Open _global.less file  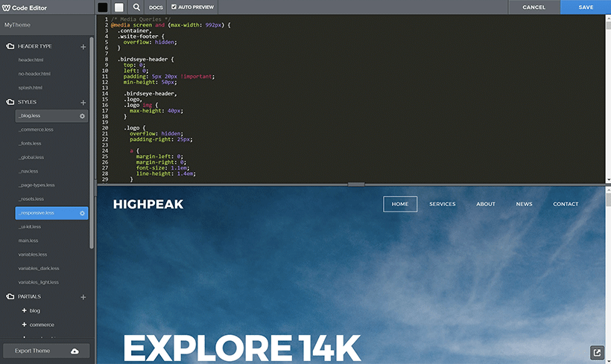click(x=31, y=157)
